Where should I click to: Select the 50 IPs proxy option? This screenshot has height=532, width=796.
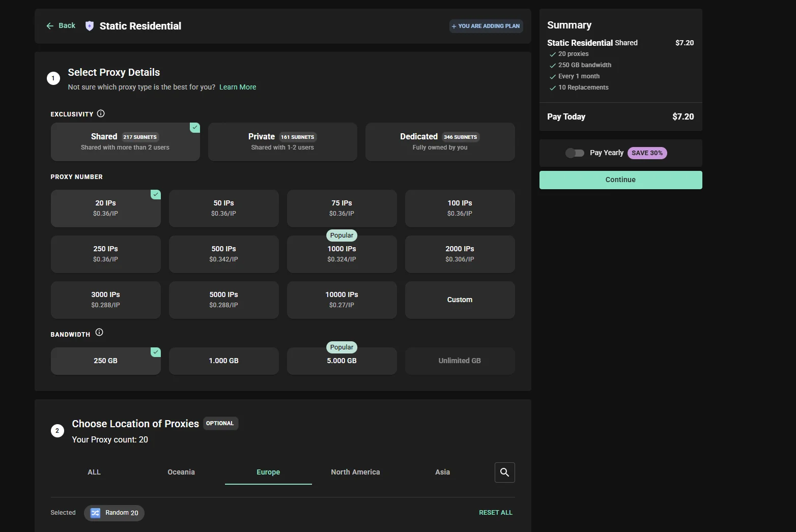pos(223,208)
